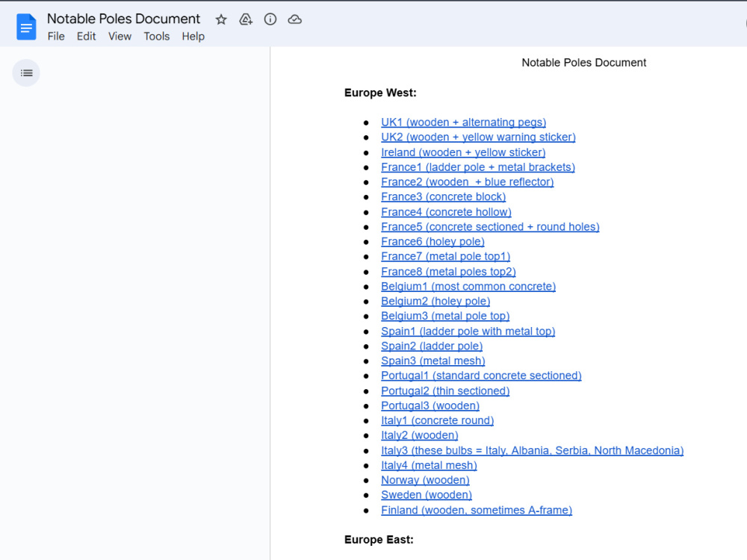Screen dimensions: 747x560
Task: Click the add to Drive icon
Action: coord(246,19)
